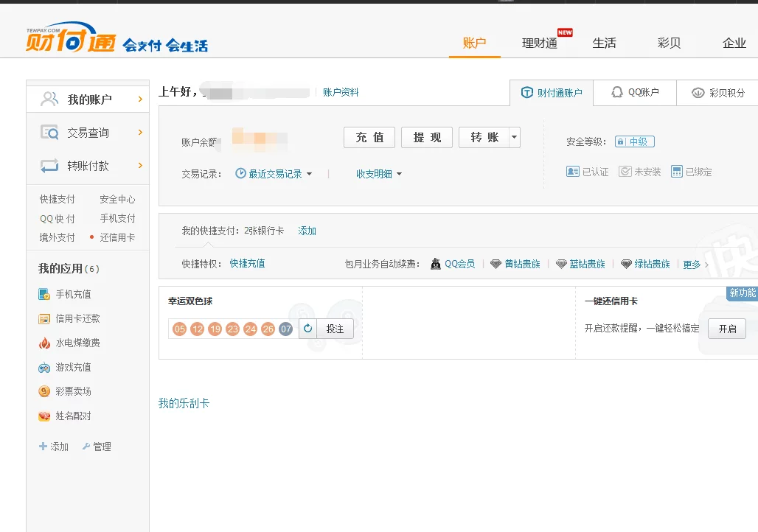Click the 充值 recharge button
The width and height of the screenshot is (758, 532).
click(369, 137)
